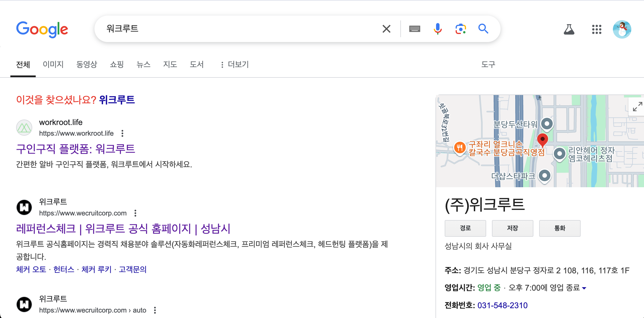Open 구인구직 플랫폼: 워크루트 result
This screenshot has height=318, width=644.
75,149
